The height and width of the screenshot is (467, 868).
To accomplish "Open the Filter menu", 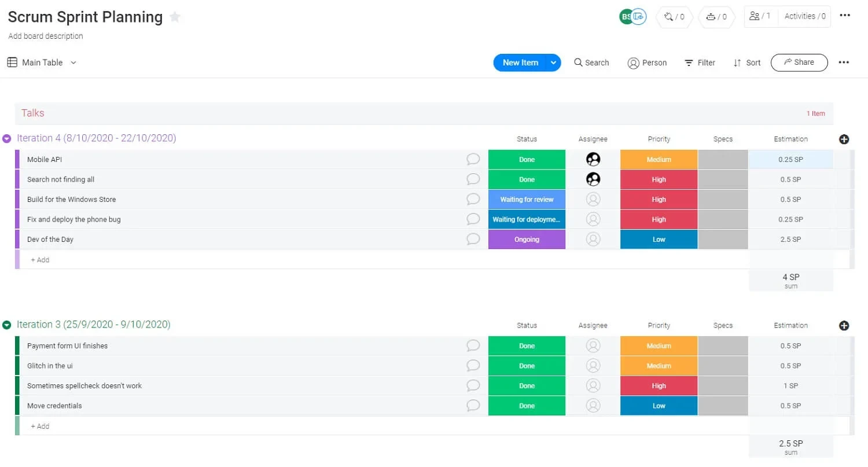I will click(x=700, y=62).
